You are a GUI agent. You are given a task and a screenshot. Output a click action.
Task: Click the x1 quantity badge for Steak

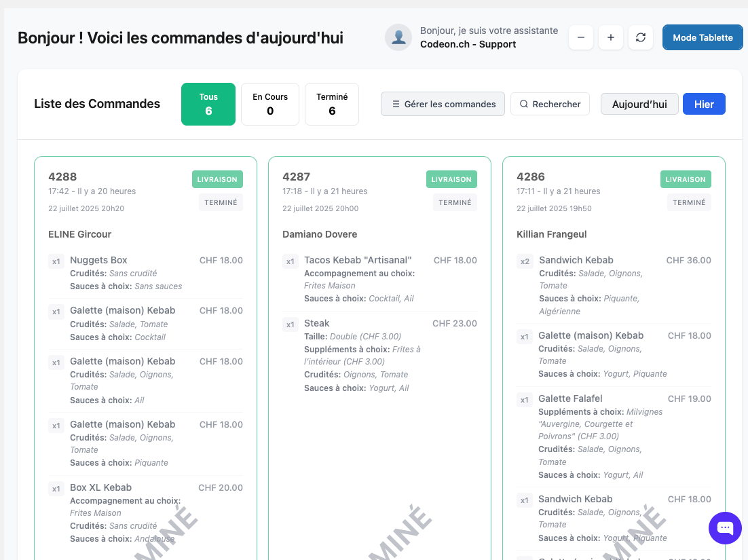coord(290,325)
